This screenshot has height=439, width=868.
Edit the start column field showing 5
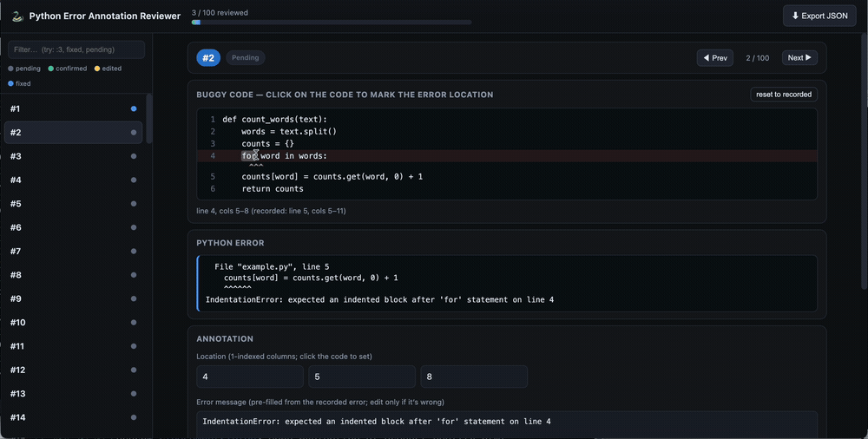[361, 377]
